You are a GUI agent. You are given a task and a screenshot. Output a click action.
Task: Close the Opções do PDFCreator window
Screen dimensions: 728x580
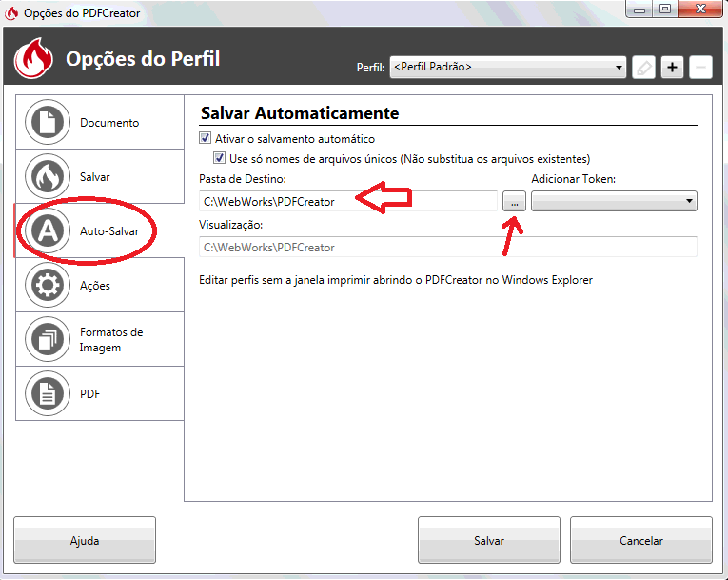click(700, 10)
